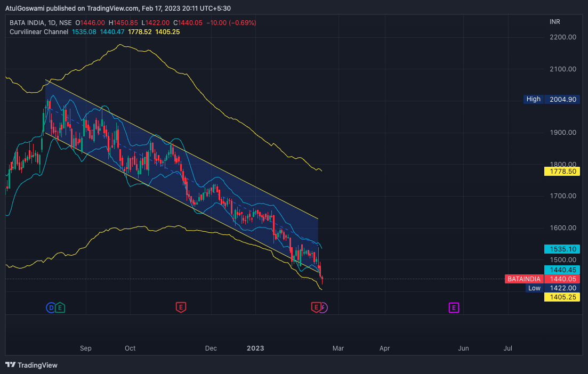Screen dimensions: 588x374
Task: Open the red E earnings marker before Mar
Action: point(316,307)
